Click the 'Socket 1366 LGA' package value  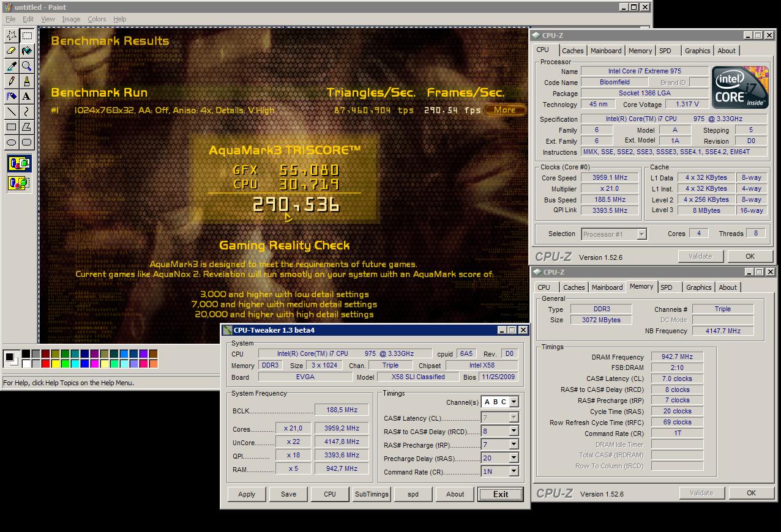point(645,93)
